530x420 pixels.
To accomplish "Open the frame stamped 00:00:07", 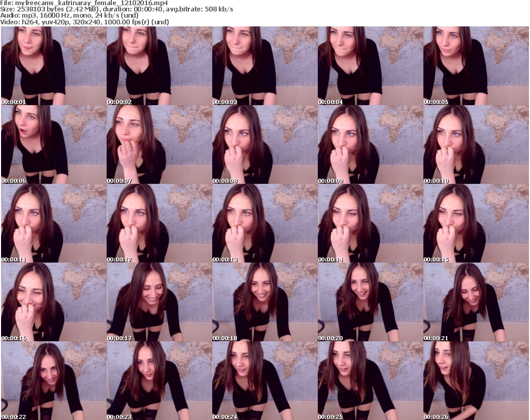I will (x=159, y=144).
